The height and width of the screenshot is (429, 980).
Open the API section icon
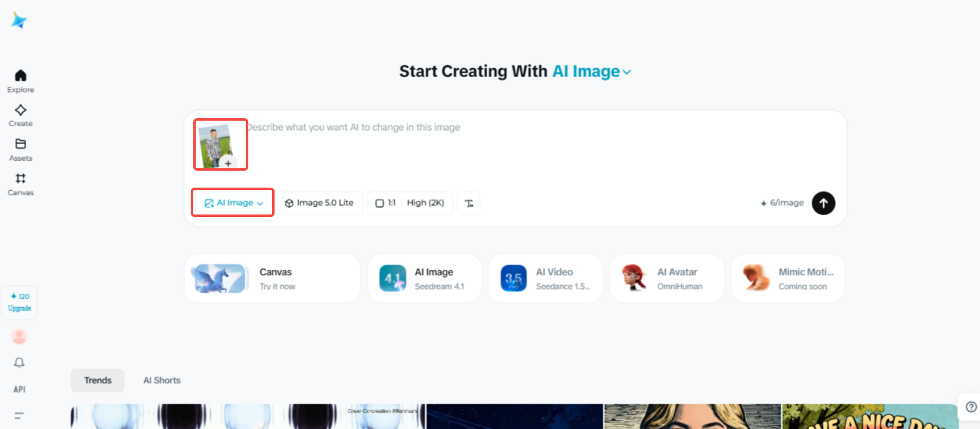[19, 389]
